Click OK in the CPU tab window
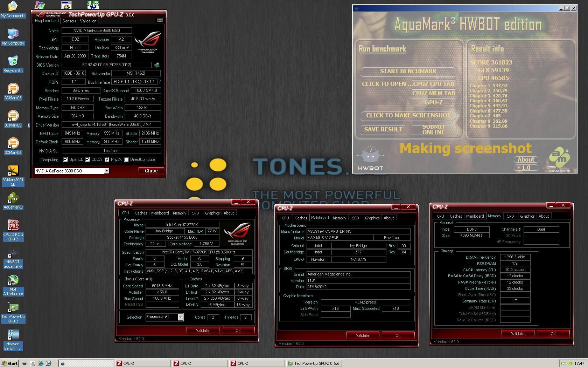588x368 pixels. coord(238,330)
